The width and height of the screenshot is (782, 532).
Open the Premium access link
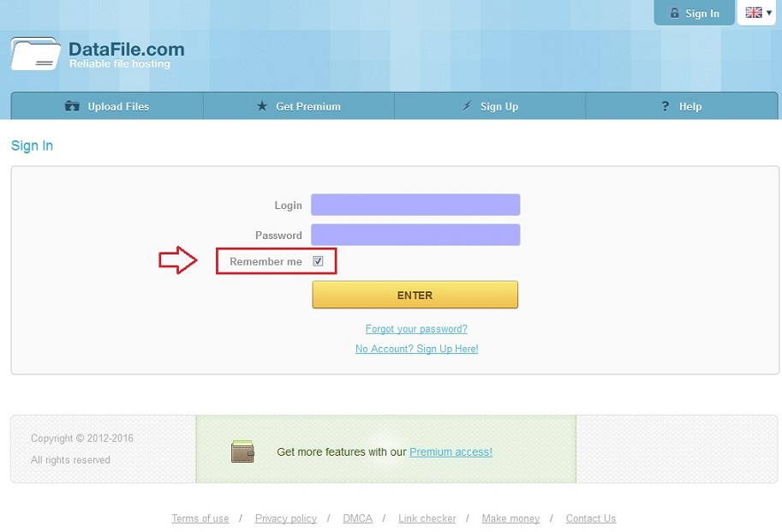[451, 451]
